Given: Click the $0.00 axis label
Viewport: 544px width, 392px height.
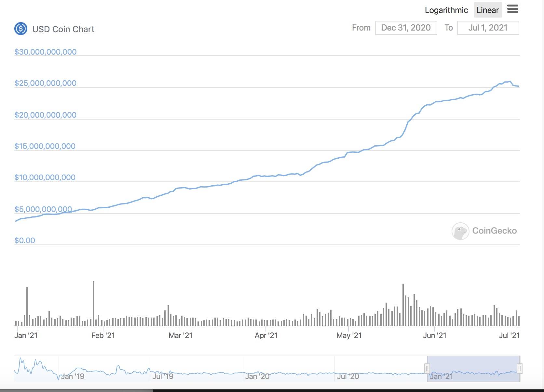Looking at the screenshot, I should click(x=25, y=241).
